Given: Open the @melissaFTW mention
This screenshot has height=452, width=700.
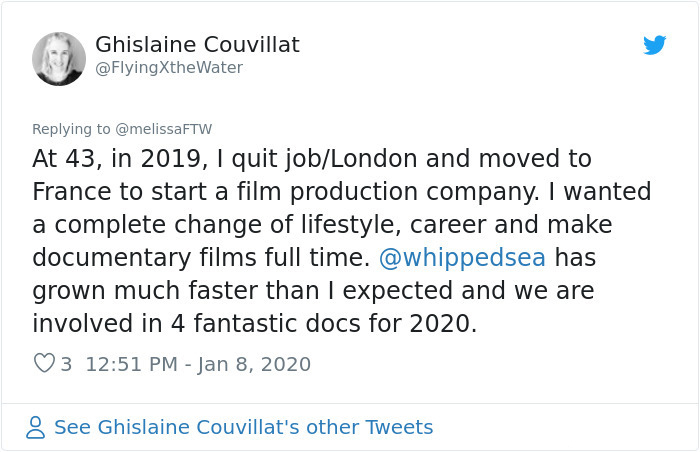Looking at the screenshot, I should click(x=164, y=129).
